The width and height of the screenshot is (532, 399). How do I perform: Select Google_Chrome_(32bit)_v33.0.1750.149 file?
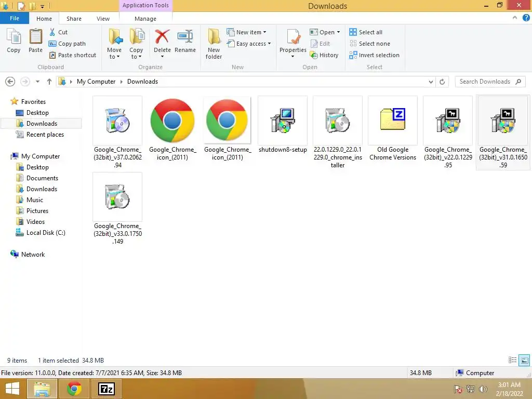117,209
